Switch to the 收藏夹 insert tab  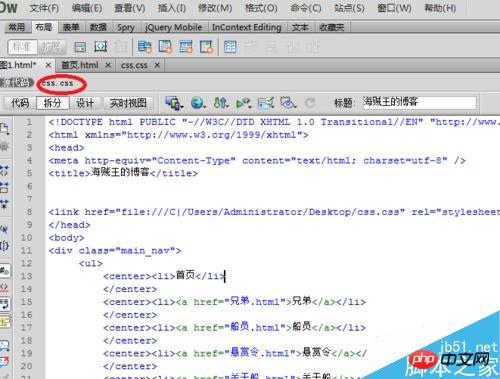pyautogui.click(x=331, y=27)
